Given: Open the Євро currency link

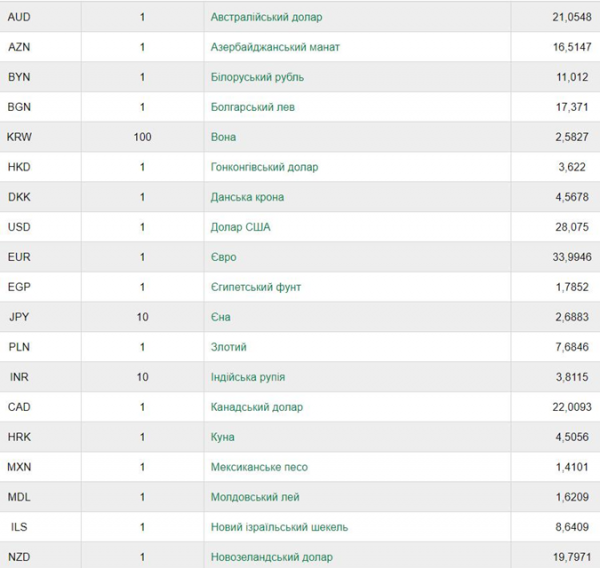Looking at the screenshot, I should pos(223,257).
